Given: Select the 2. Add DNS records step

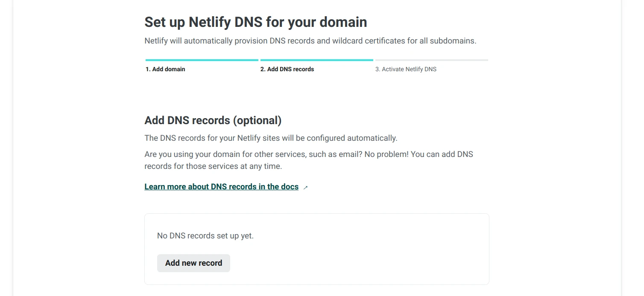Looking at the screenshot, I should [287, 69].
